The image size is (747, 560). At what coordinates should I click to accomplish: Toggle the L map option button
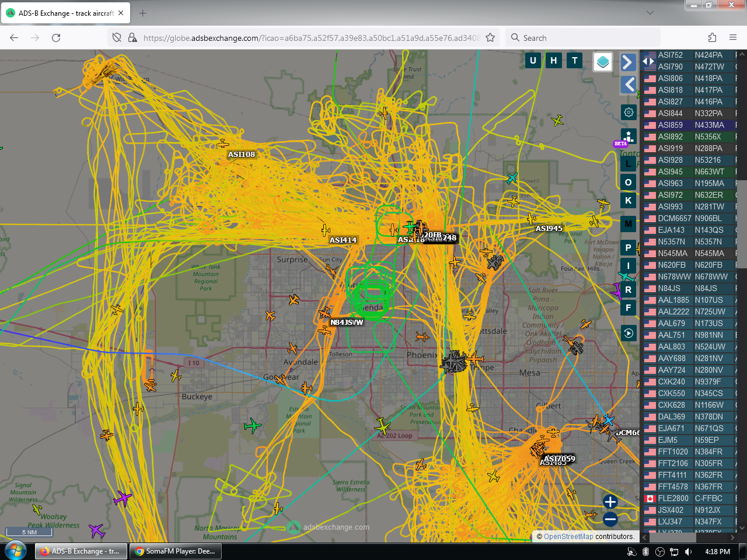click(629, 164)
